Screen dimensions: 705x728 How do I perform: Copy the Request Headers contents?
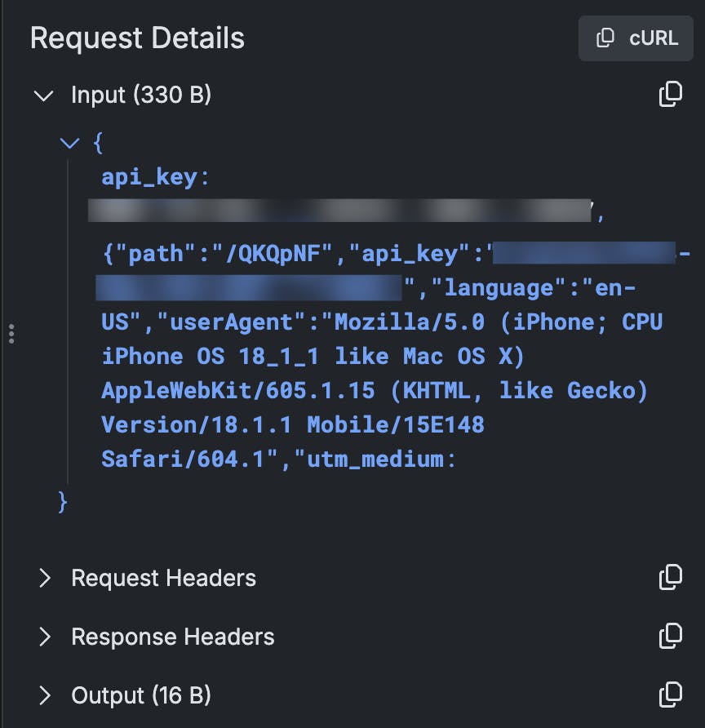[670, 577]
